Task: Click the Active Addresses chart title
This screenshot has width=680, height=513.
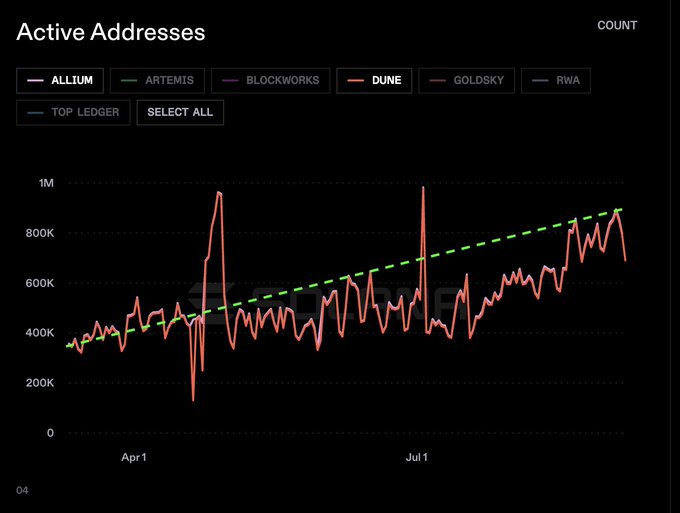Action: (111, 32)
